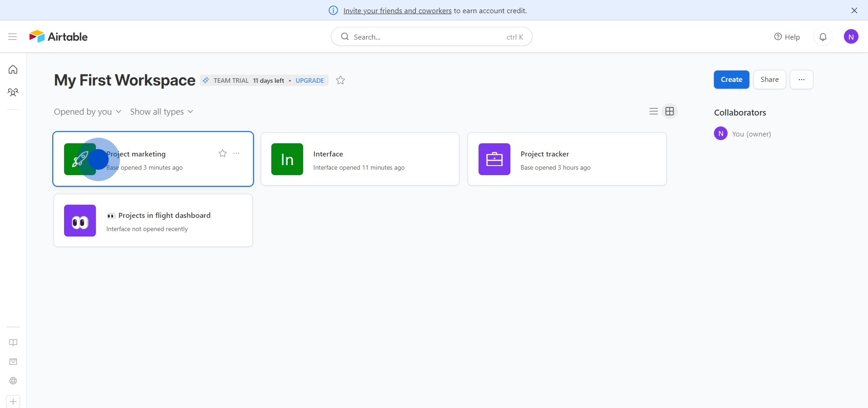Switch to list view
The height and width of the screenshot is (408, 868).
point(653,111)
